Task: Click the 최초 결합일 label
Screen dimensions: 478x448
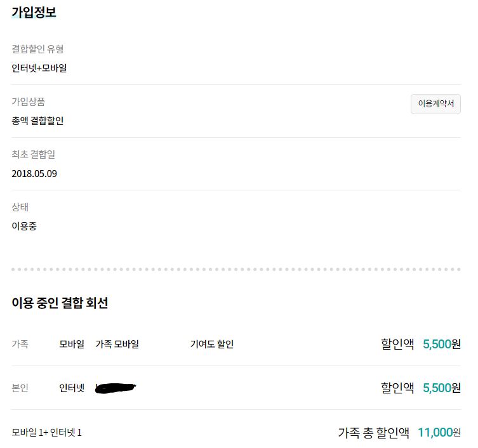Action: click(37, 154)
